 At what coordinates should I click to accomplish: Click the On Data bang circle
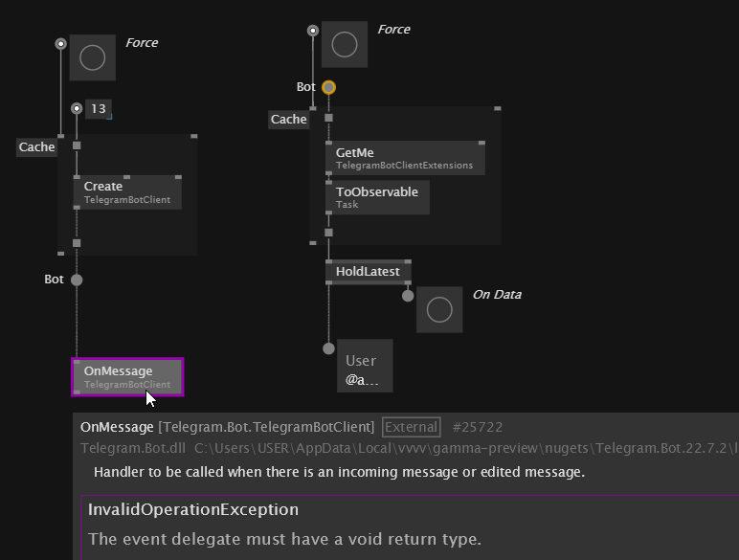point(439,310)
